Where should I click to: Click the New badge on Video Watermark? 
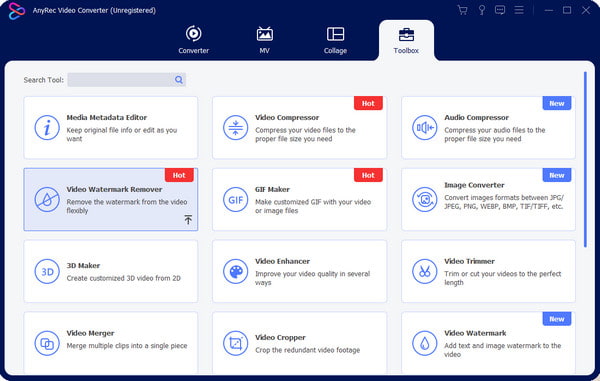tap(557, 319)
